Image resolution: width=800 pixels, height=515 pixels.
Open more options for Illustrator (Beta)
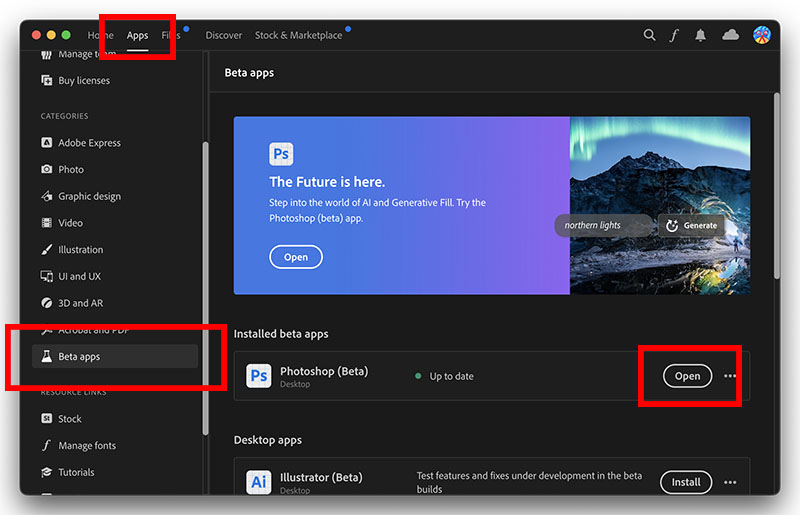click(730, 482)
